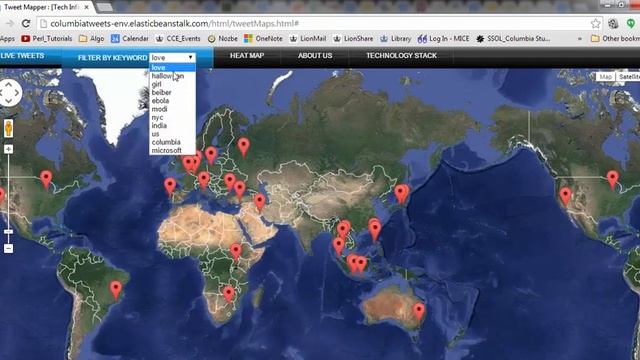Viewport: 640px width, 360px height.
Task: Open the FILTER BY KEYWORD dropdown
Action: pyautogui.click(x=173, y=58)
